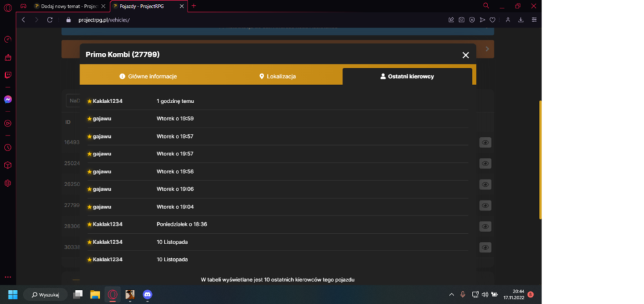Expand the orange banner chevron arrow
644x304 pixels.
[487, 49]
